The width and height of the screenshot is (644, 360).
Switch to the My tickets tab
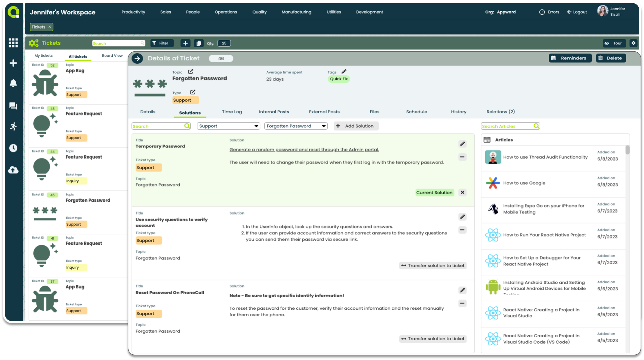[44, 56]
